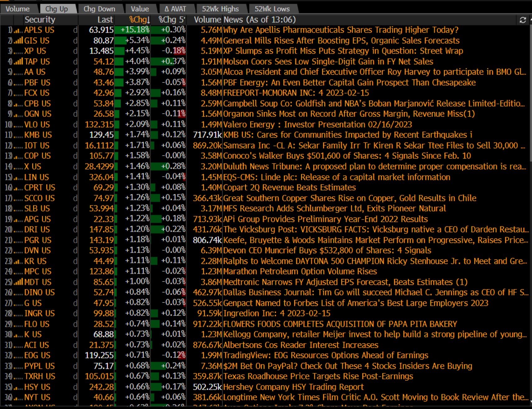Show the 52Wk Highs tab
The width and height of the screenshot is (532, 409).
pyautogui.click(x=220, y=9)
